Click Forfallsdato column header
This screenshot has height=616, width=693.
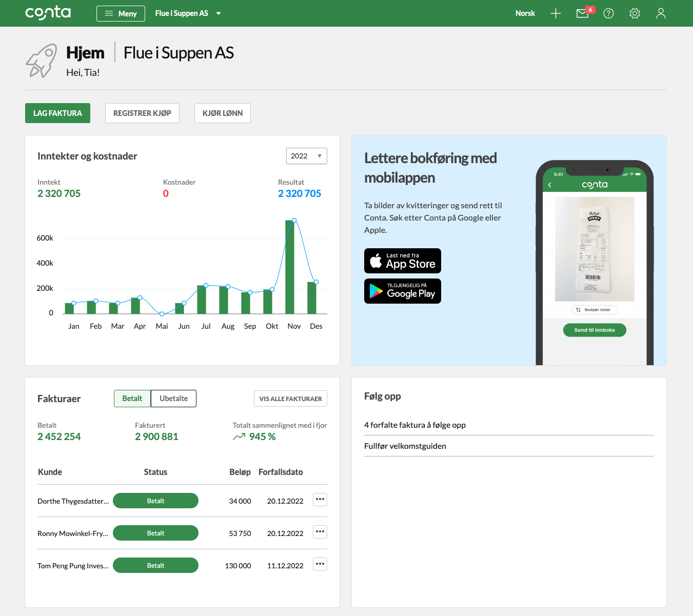coord(281,472)
